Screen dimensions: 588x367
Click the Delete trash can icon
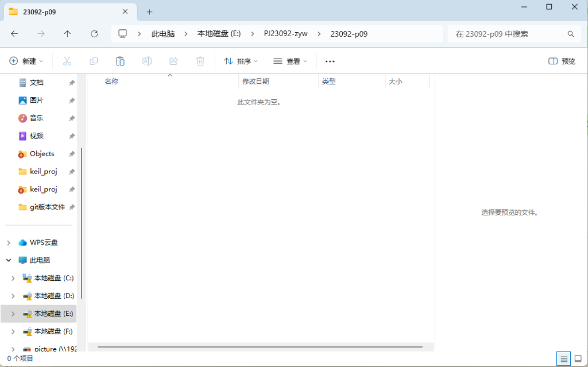pyautogui.click(x=200, y=61)
